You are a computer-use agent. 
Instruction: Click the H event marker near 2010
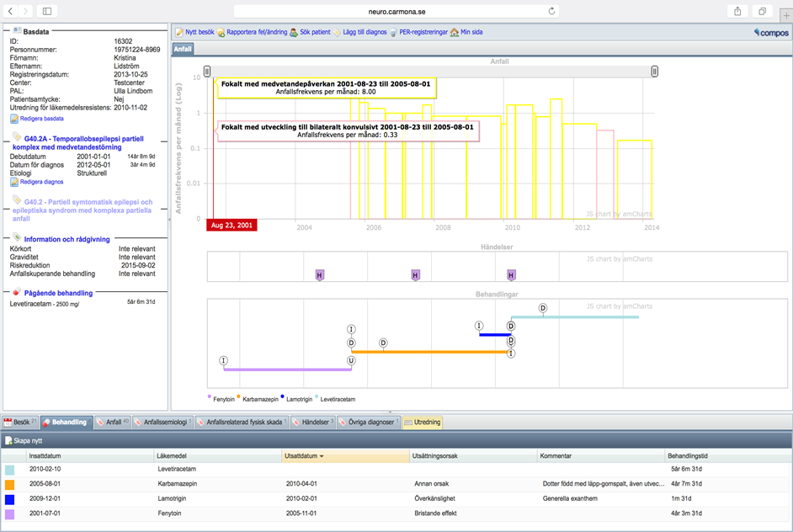[511, 275]
